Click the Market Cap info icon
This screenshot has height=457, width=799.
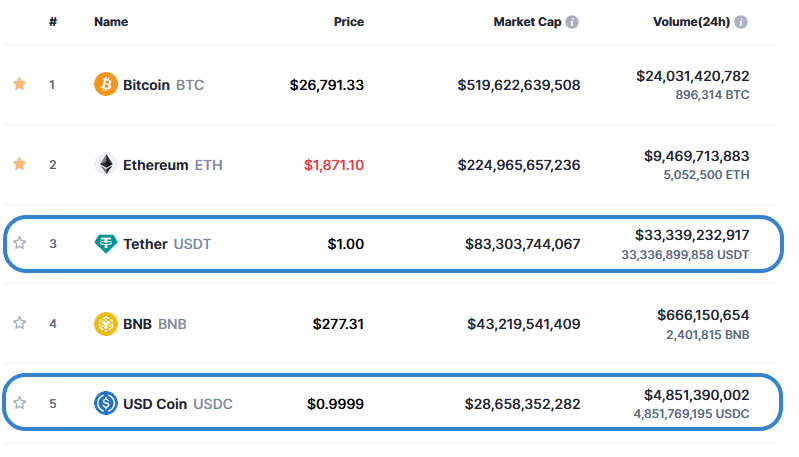572,22
